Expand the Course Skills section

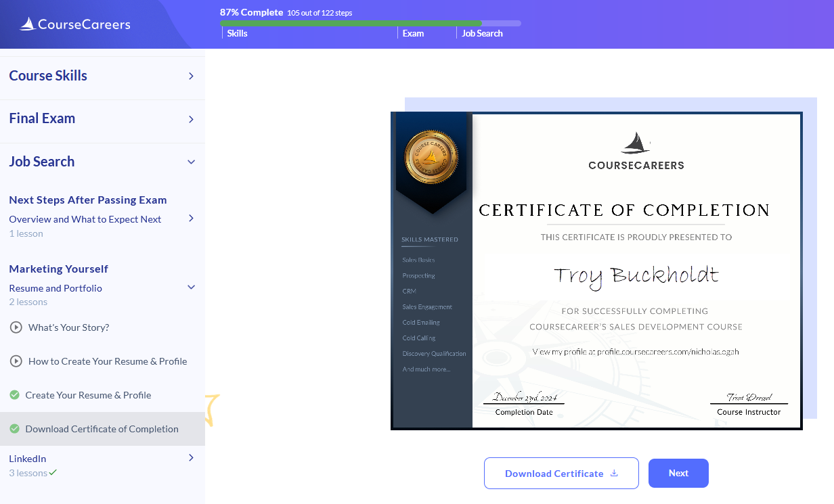(191, 76)
